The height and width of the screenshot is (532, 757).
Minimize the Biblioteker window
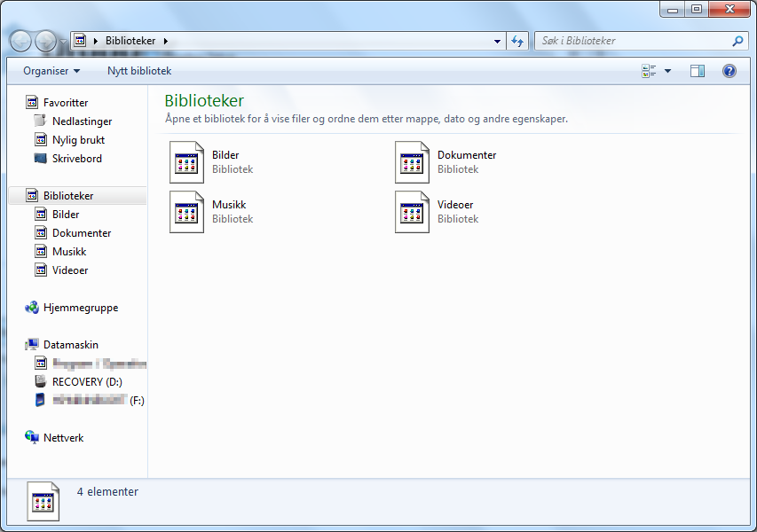click(673, 9)
